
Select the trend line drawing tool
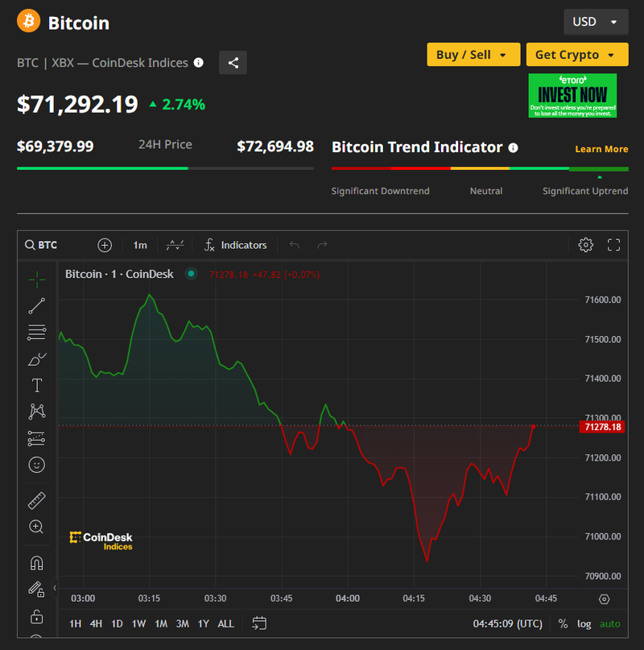(36, 306)
